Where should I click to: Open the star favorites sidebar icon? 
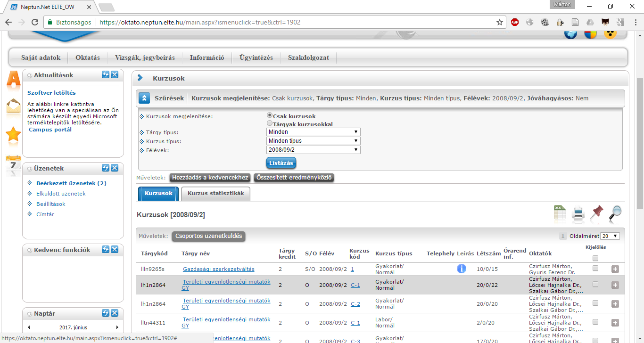coord(13,135)
